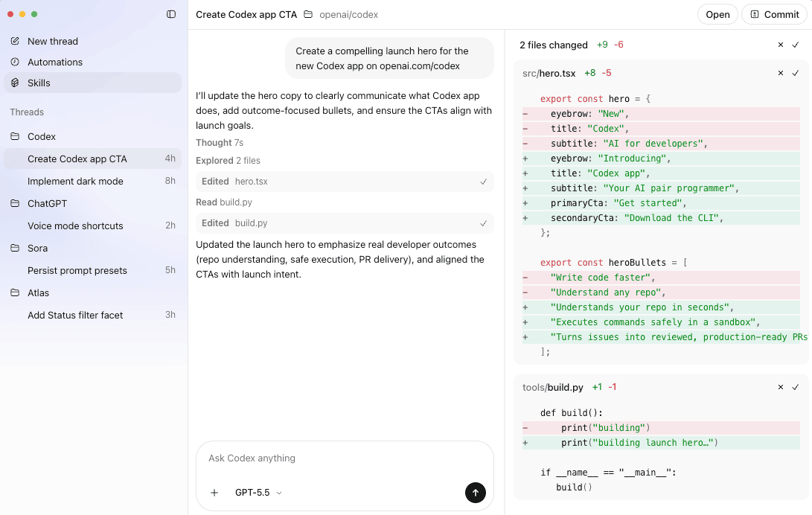Focus the Ask Codex anything input
Viewport: 812px width, 515px height.
tap(345, 458)
